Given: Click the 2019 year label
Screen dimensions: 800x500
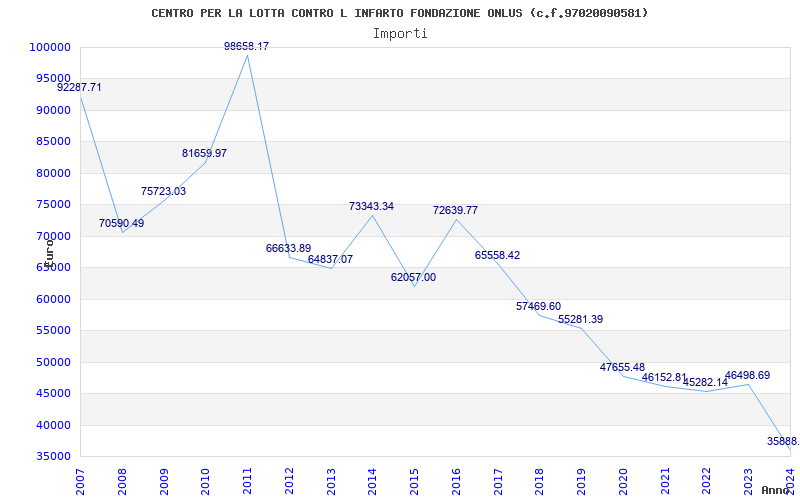Looking at the screenshot, I should pos(582,482).
